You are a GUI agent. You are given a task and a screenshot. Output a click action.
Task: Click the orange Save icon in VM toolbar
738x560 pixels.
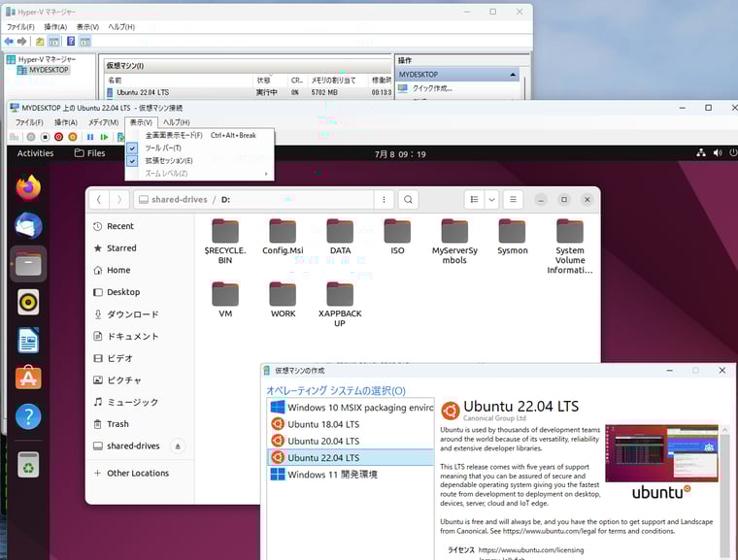[x=73, y=137]
